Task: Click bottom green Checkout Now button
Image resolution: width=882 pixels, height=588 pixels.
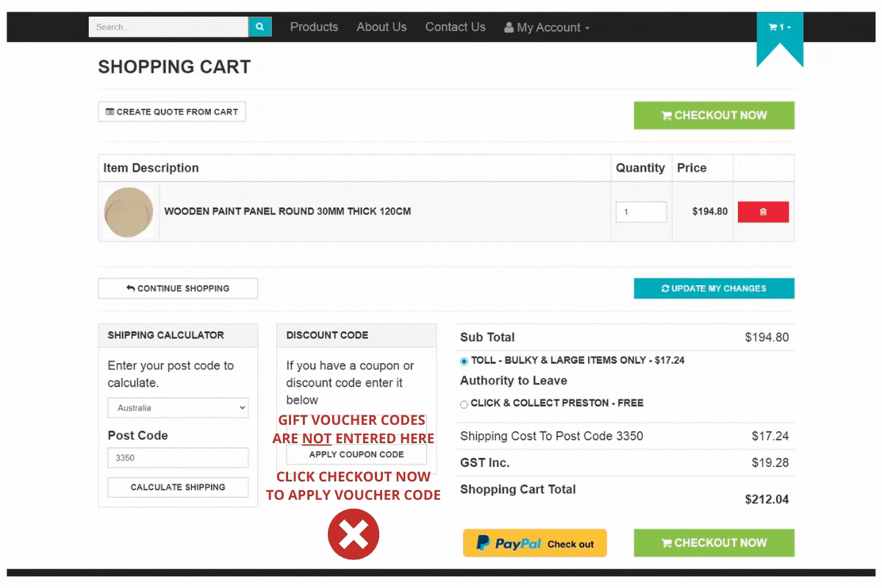Action: click(x=714, y=543)
